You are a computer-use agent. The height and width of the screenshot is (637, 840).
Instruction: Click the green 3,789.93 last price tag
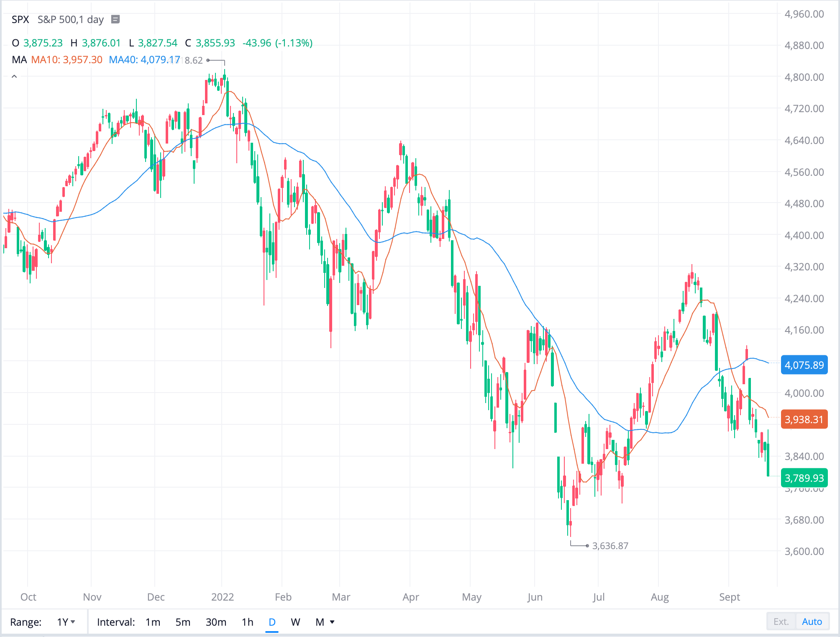tap(804, 478)
